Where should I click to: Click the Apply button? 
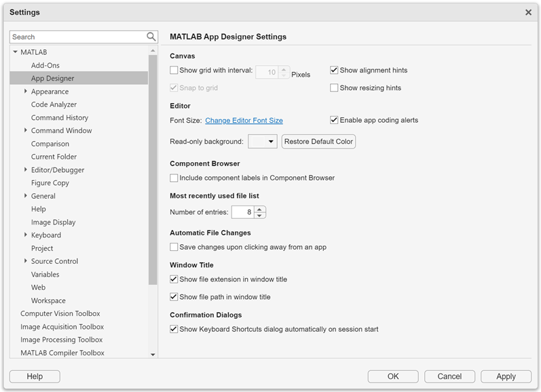pyautogui.click(x=506, y=376)
